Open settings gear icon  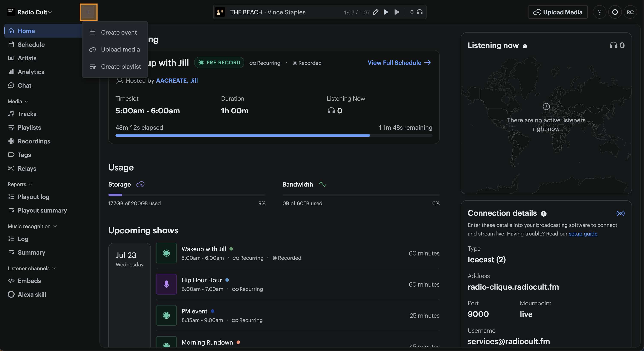coord(615,12)
